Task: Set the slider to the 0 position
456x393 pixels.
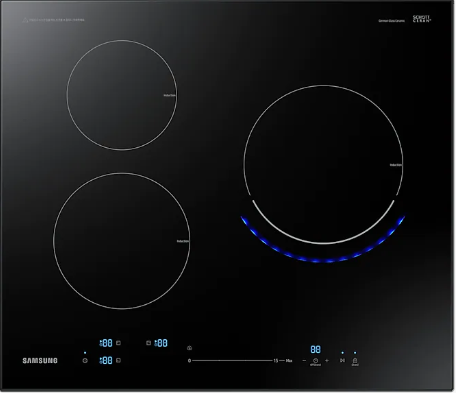Action: click(189, 361)
